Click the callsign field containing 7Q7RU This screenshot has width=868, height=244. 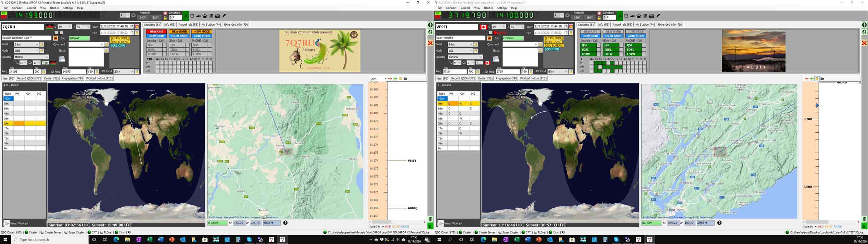(x=22, y=27)
